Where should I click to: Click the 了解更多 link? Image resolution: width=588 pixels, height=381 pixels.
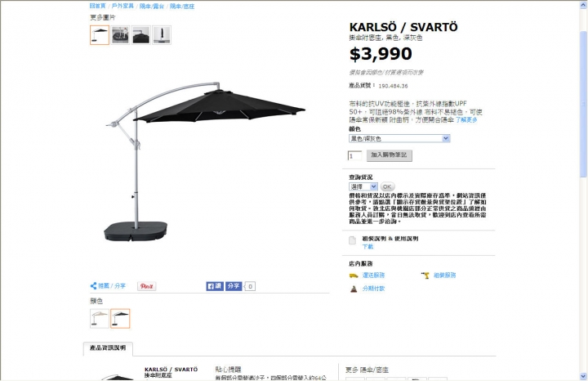coord(466,120)
